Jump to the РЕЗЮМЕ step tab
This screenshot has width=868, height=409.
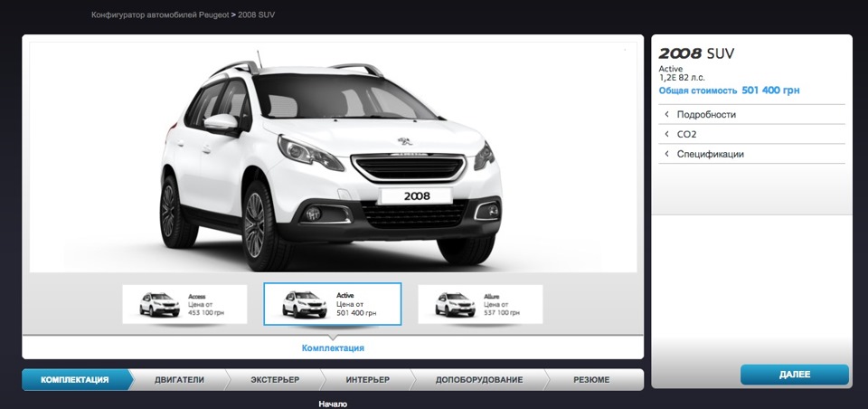(591, 380)
